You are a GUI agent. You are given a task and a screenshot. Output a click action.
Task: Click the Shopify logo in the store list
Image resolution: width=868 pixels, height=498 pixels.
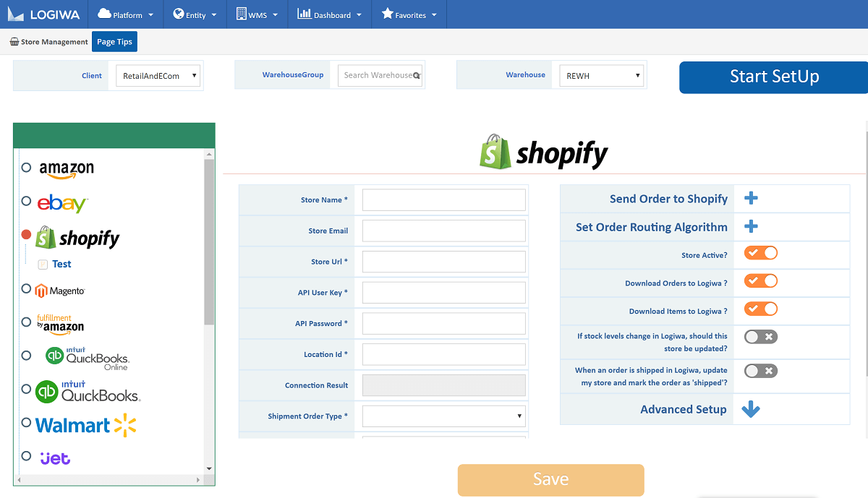click(x=77, y=237)
